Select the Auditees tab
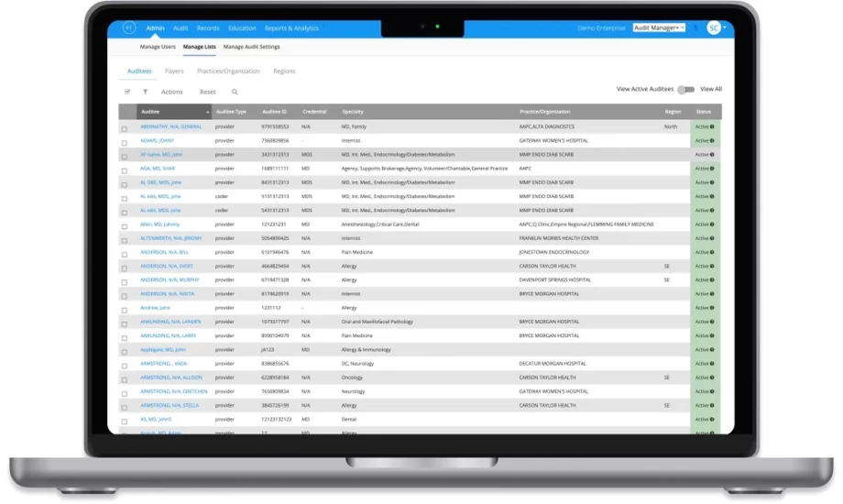This screenshot has height=504, width=843. [139, 71]
